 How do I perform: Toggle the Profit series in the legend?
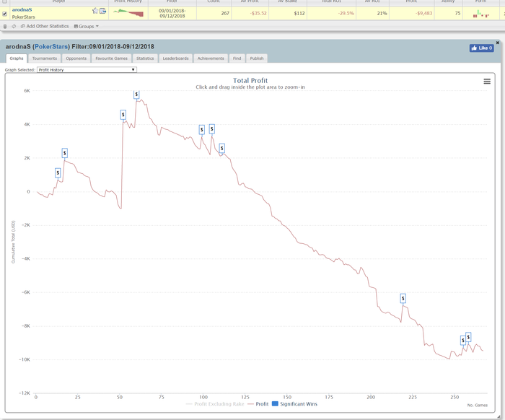click(x=258, y=404)
